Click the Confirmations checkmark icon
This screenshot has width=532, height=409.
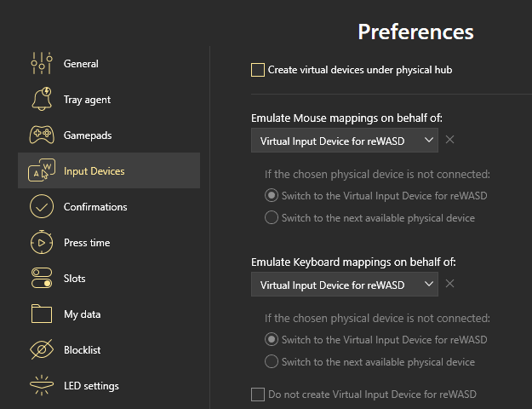[41, 207]
